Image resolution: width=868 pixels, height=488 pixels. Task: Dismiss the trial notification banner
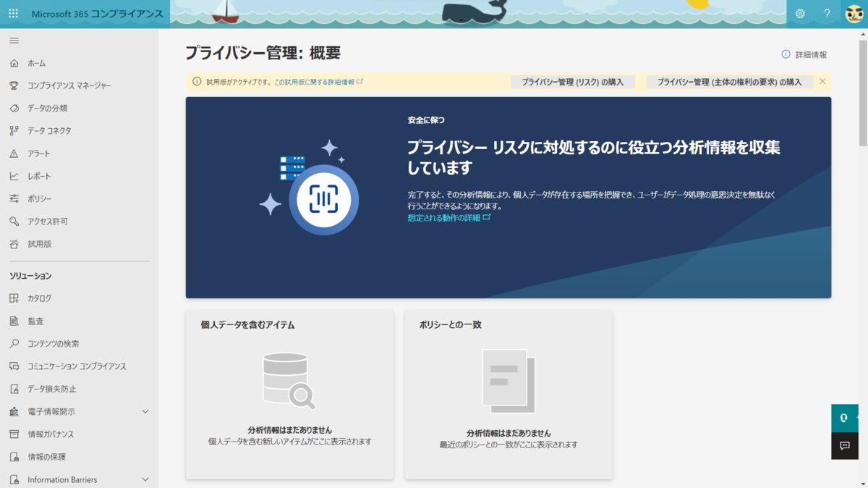[x=822, y=82]
